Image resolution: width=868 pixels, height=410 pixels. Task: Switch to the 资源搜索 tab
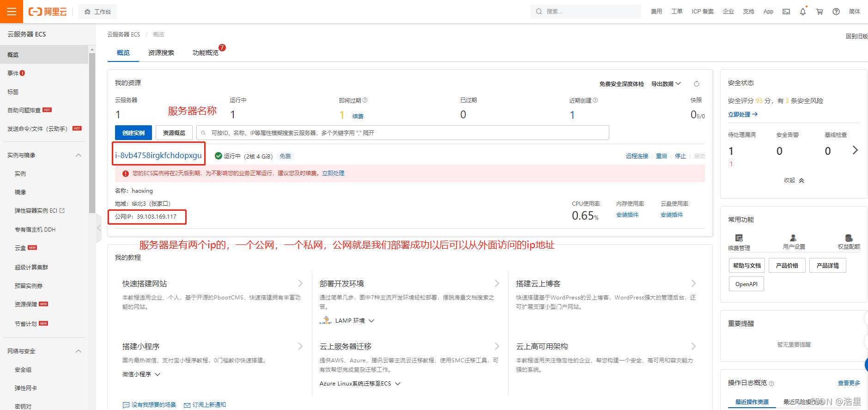(161, 53)
